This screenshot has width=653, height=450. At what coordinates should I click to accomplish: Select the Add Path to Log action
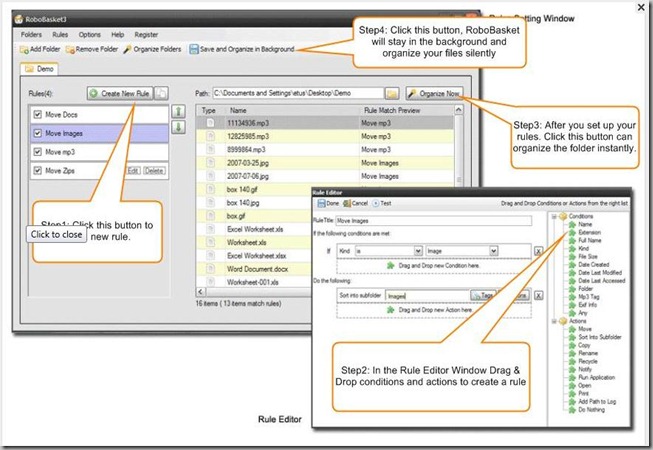click(597, 402)
